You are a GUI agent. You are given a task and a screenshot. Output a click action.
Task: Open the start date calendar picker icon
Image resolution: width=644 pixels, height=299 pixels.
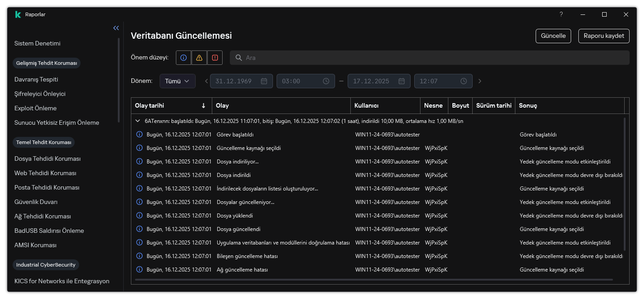point(264,81)
